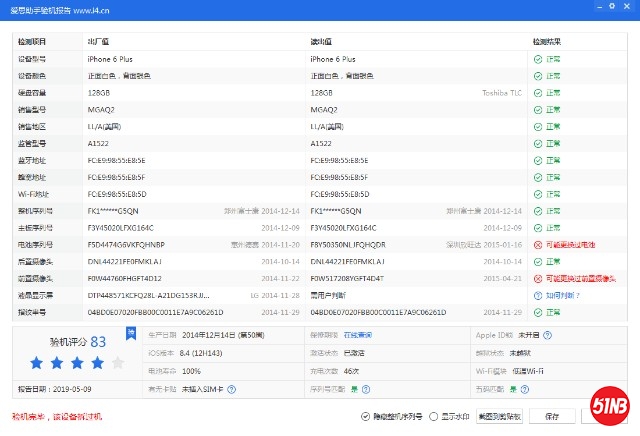This screenshot has height=436, width=640.
Task: Click green checkmark icon in 设备型号 row
Action: [538, 59]
